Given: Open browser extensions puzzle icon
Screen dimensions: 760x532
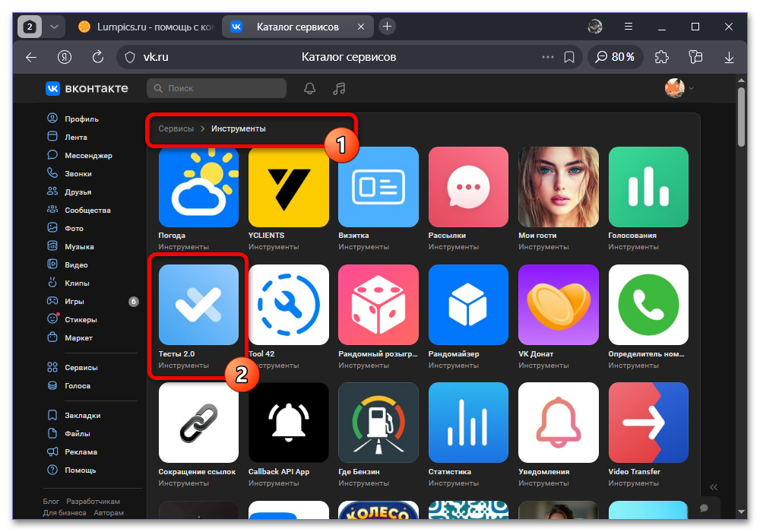Looking at the screenshot, I should tap(662, 57).
